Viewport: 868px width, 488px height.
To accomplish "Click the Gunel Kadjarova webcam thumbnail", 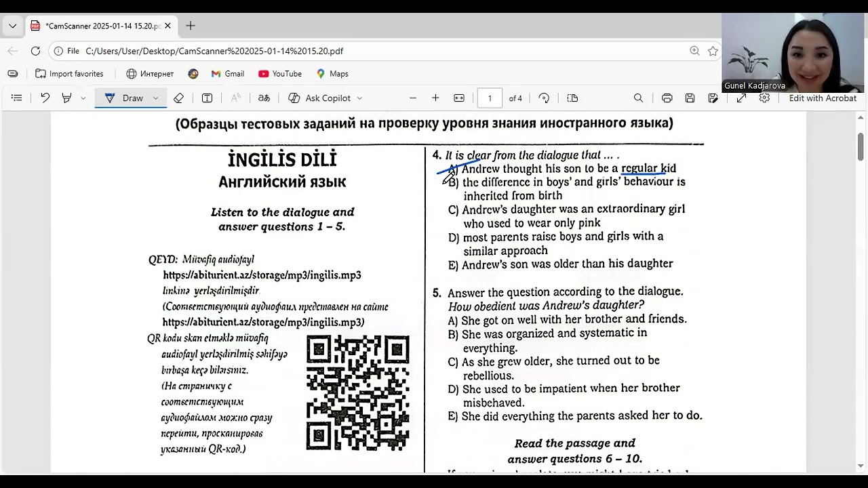I will (793, 53).
